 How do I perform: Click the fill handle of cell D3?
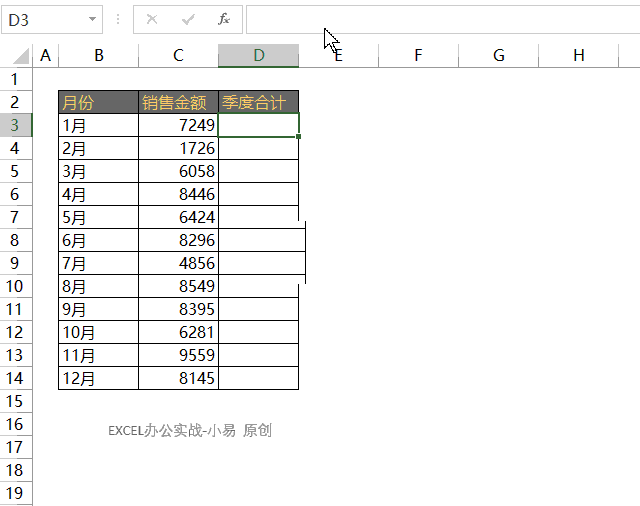[x=298, y=136]
